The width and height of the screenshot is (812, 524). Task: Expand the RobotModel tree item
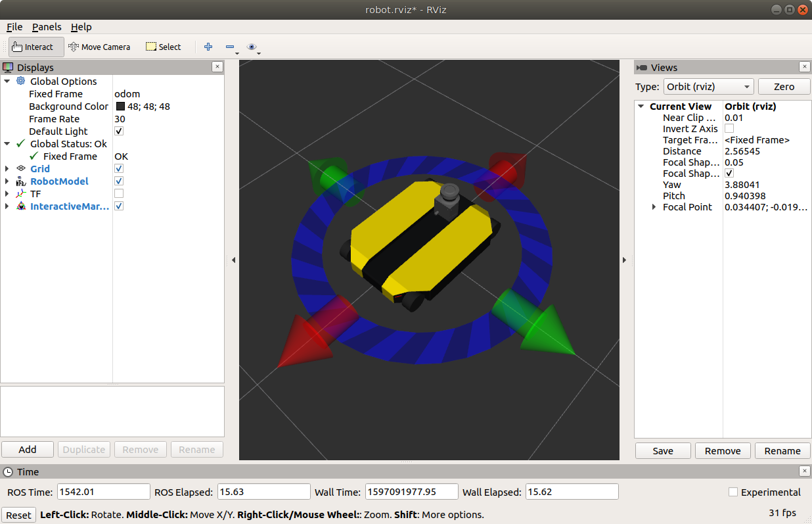7,181
